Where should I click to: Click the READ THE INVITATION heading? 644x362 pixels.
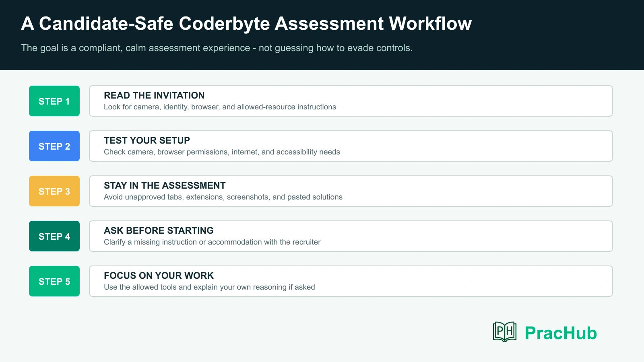[154, 95]
